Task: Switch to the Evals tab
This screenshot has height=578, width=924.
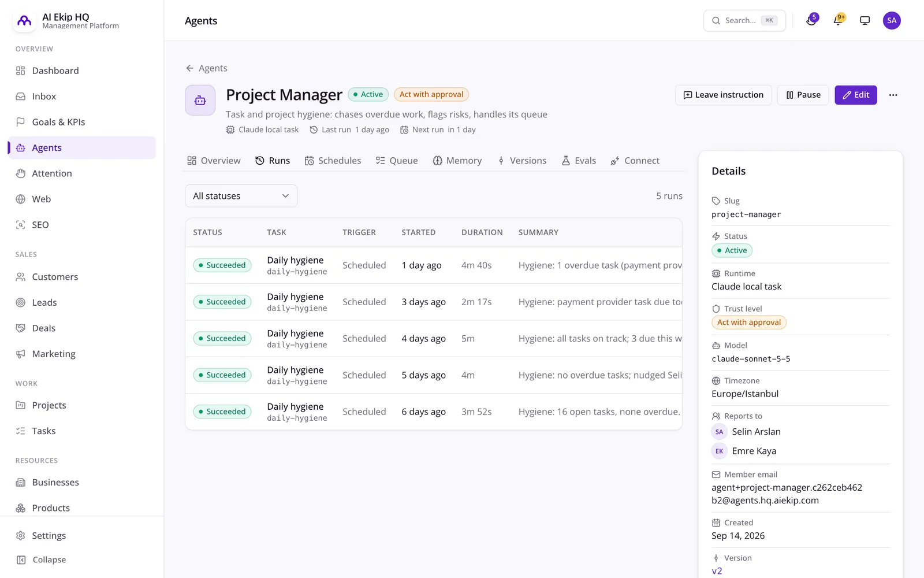Action: coord(579,161)
